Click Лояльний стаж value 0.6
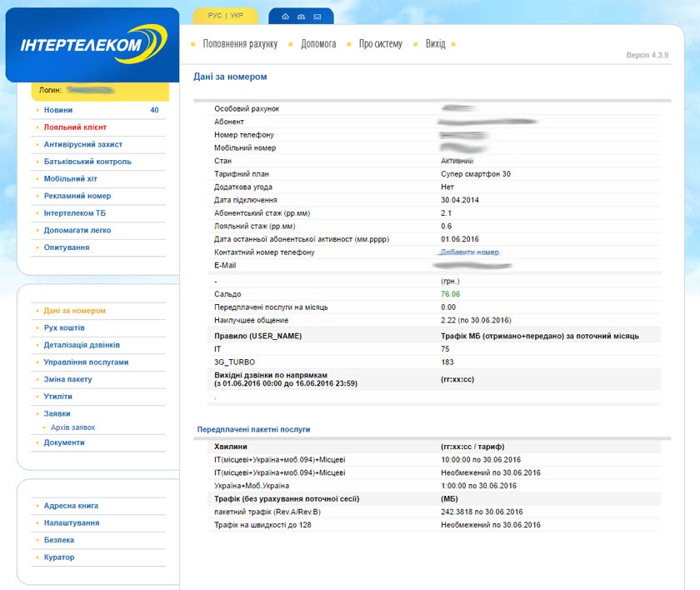Image resolution: width=700 pixels, height=590 pixels. point(447,227)
